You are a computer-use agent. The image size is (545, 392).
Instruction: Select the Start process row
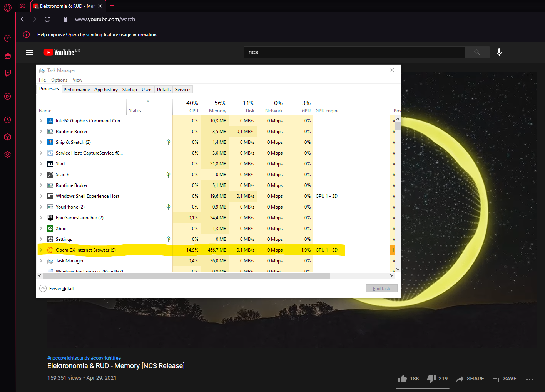point(213,164)
